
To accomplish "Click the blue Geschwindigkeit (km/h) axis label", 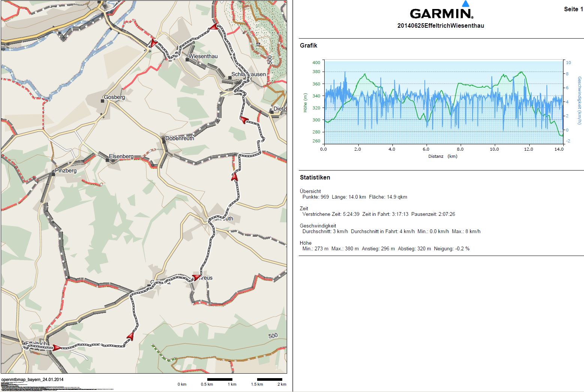I will pos(580,100).
